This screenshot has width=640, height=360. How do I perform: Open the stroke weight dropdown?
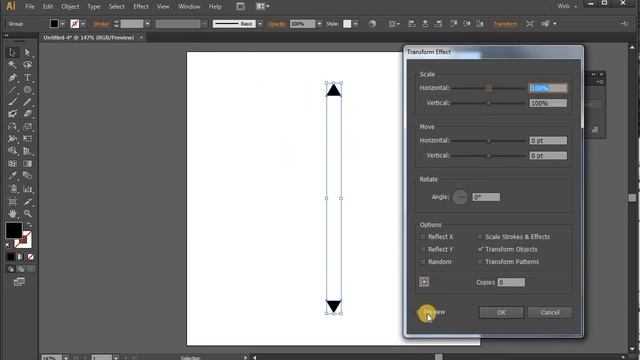pos(147,24)
